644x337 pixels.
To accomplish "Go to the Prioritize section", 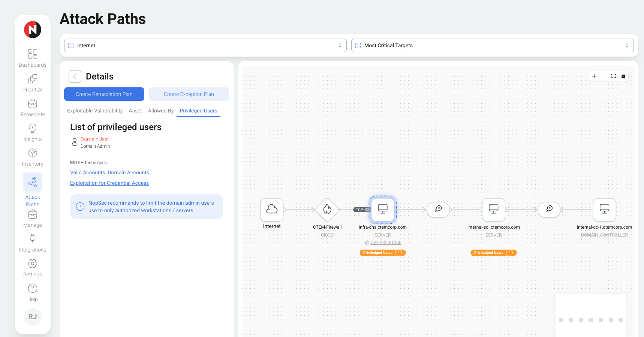I will point(33,79).
